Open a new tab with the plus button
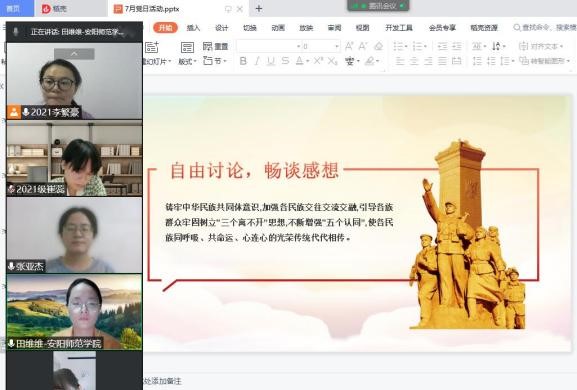Screen dimensions: 577x390 click(259, 9)
